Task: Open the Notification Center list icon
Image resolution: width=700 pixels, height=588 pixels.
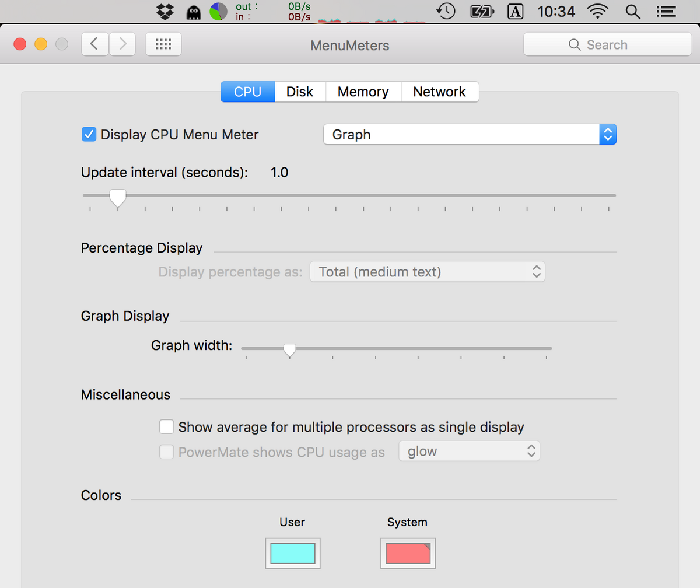Action: pyautogui.click(x=663, y=11)
